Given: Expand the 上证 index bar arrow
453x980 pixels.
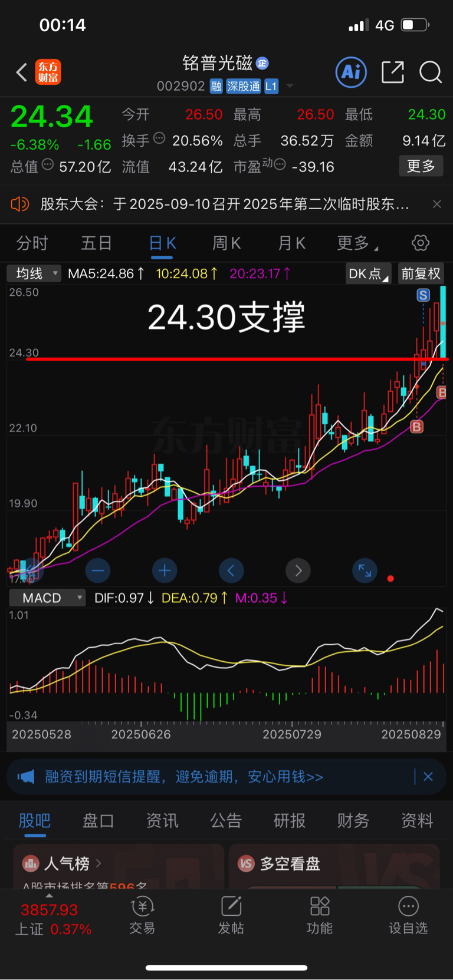Looking at the screenshot, I should (49, 895).
